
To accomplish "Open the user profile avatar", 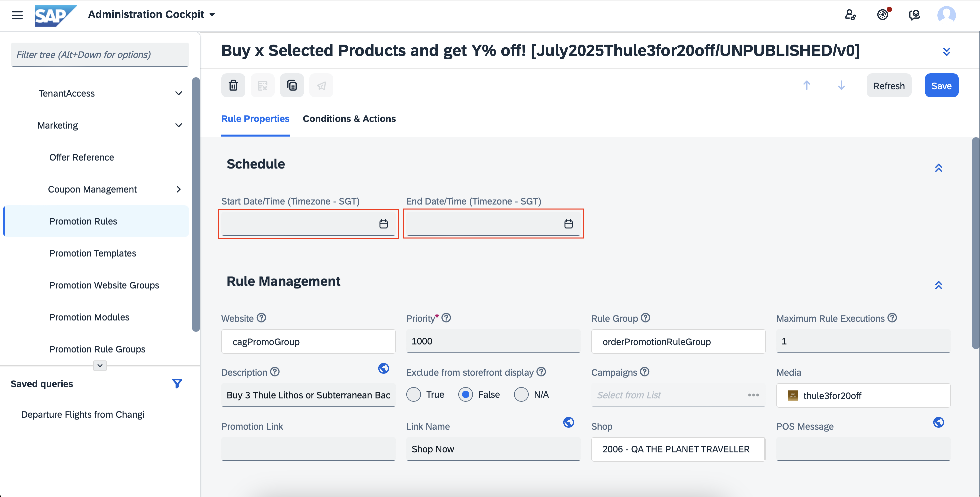I will (x=946, y=15).
